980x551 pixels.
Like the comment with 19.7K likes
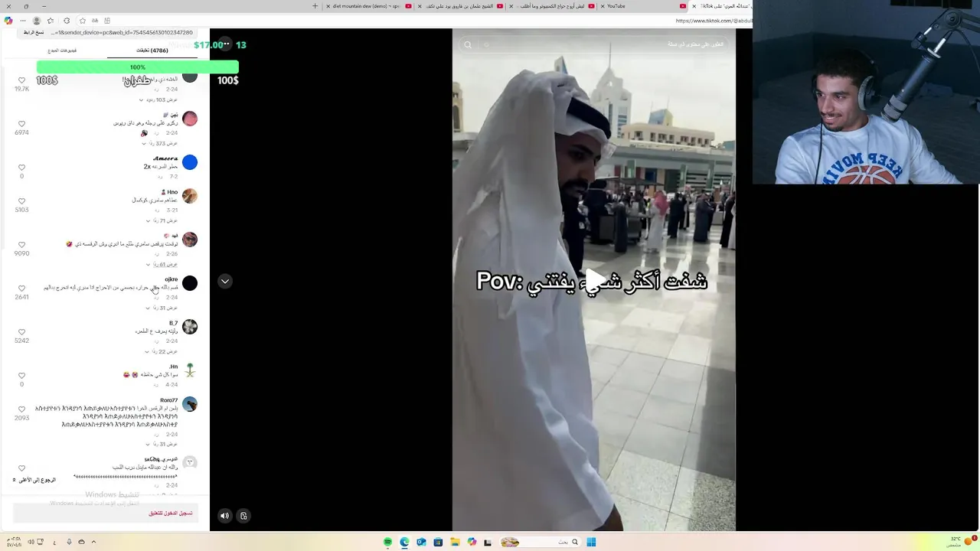(x=21, y=80)
